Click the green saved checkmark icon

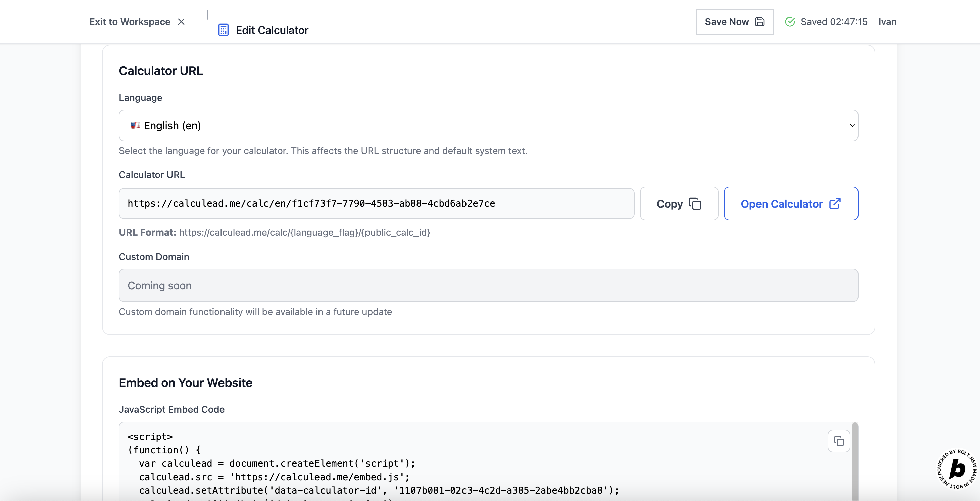point(790,22)
